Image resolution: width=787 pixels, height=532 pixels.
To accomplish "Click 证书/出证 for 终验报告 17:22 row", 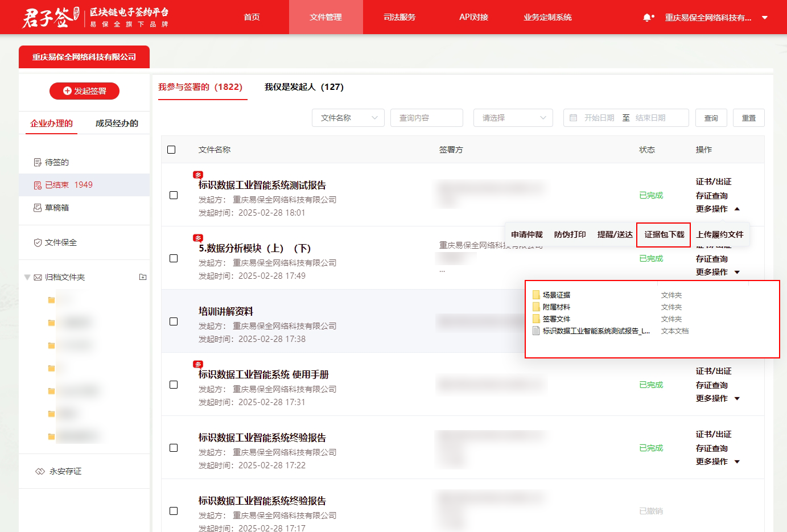I will (714, 434).
